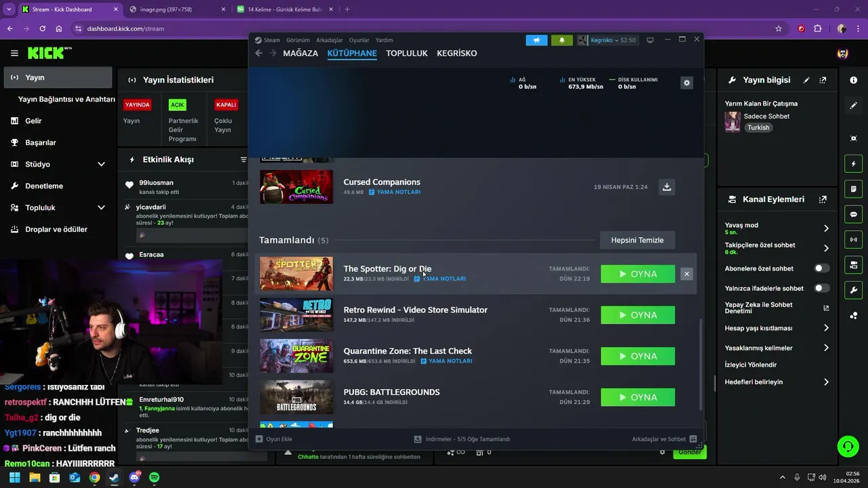Open the Oyunlar menu
The image size is (868, 488).
click(x=359, y=40)
